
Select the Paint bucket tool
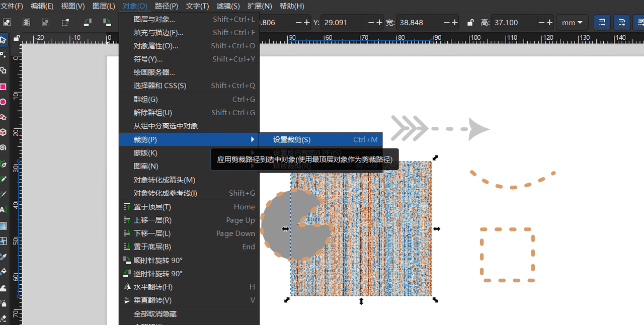click(x=3, y=272)
